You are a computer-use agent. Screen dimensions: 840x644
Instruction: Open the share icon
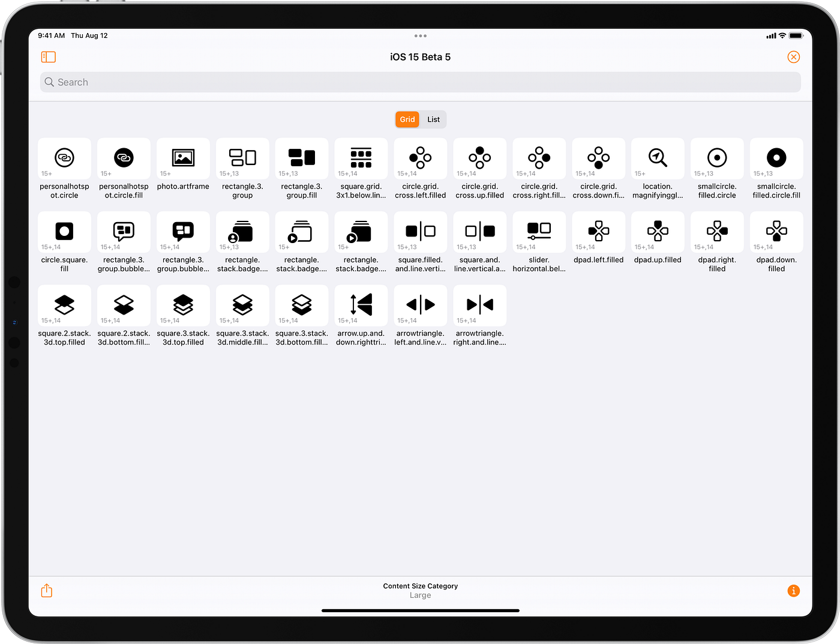[x=47, y=591]
